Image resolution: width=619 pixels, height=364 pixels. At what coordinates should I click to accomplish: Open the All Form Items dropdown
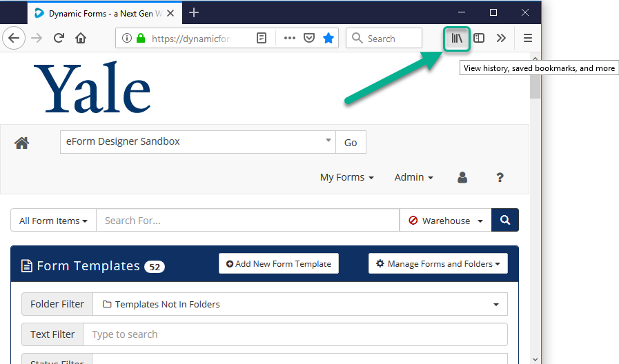coord(53,221)
